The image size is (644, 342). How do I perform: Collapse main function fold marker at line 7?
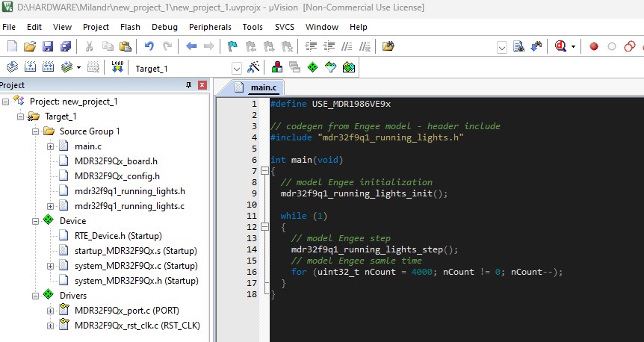point(263,171)
